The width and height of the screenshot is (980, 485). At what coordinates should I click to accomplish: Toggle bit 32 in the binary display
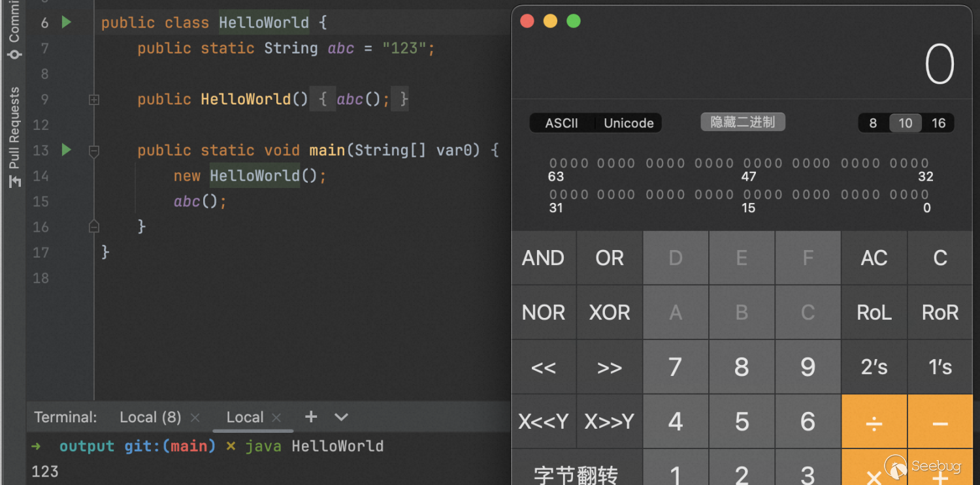point(924,163)
